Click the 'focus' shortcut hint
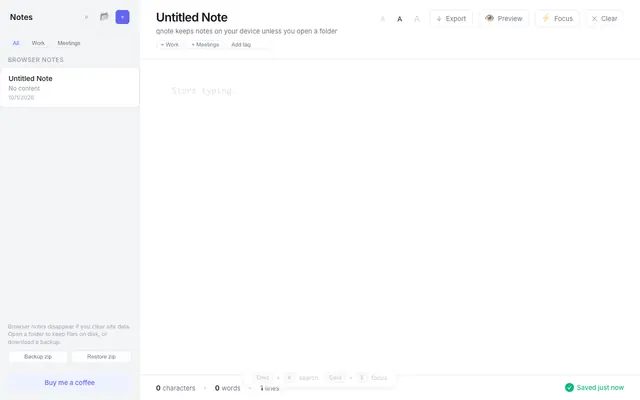The width and height of the screenshot is (640, 400). (x=379, y=378)
